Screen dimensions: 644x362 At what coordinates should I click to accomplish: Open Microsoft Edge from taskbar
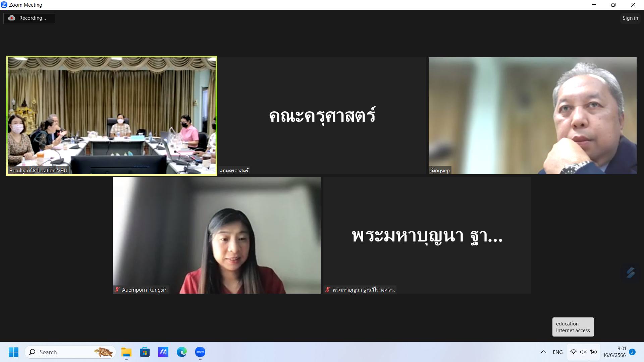[181, 352]
